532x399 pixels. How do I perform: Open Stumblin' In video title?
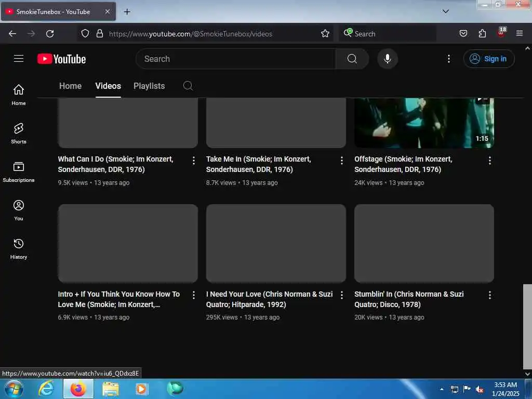point(409,299)
